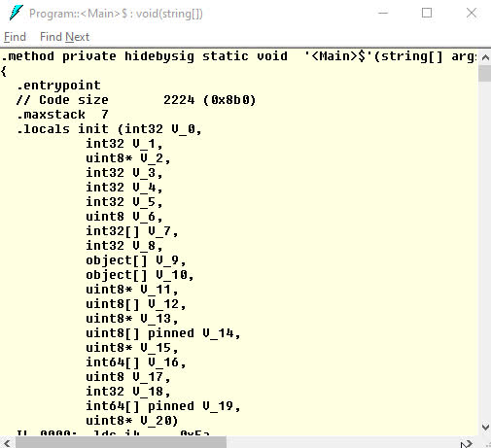491x448 pixels.
Task: Click the 'object[] V_9,' local declaration
Action: click(136, 260)
